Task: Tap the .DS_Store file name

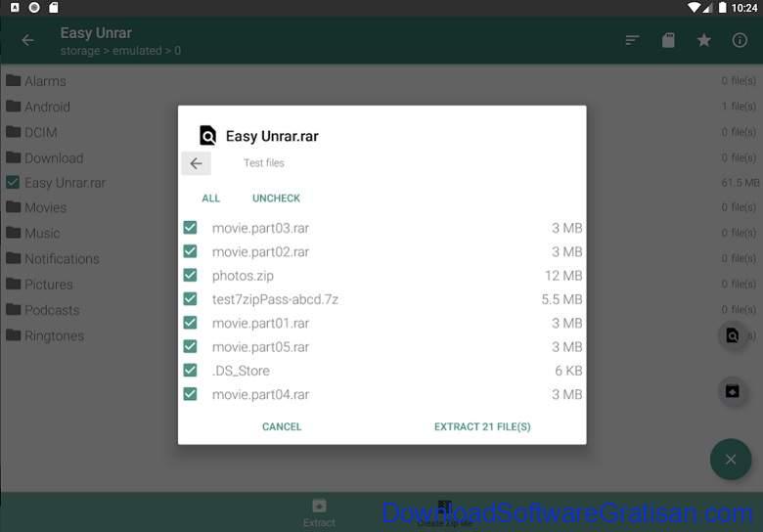Action: [x=241, y=371]
